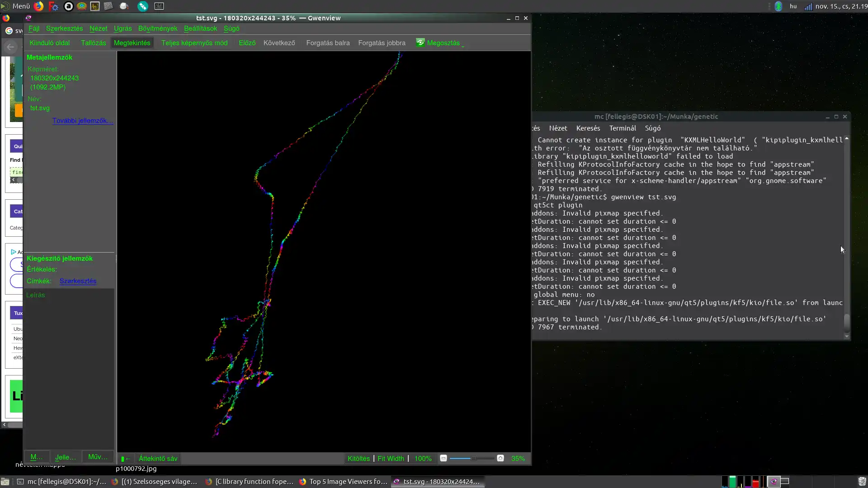The height and width of the screenshot is (488, 868).
Task: Click the További jellemzők link
Action: click(x=82, y=120)
